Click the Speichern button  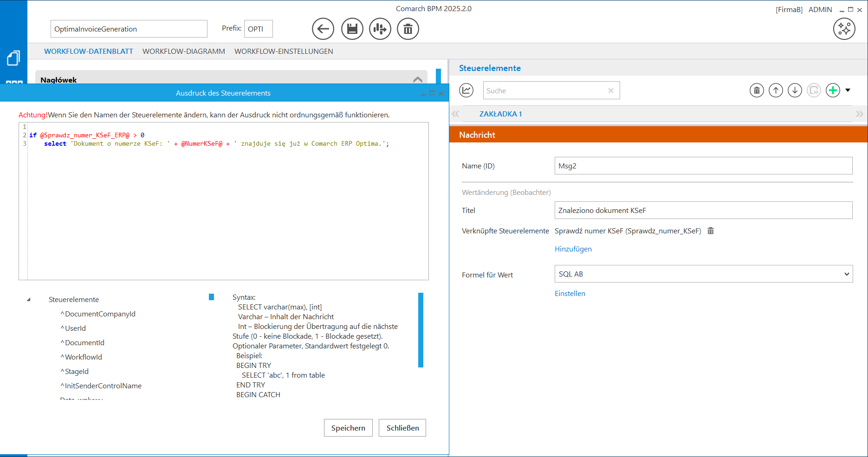[348, 428]
